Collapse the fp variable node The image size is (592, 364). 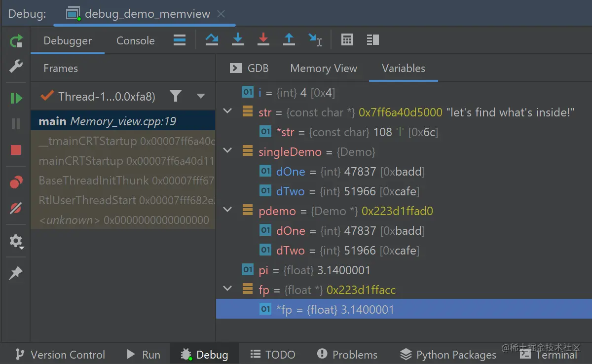point(227,289)
